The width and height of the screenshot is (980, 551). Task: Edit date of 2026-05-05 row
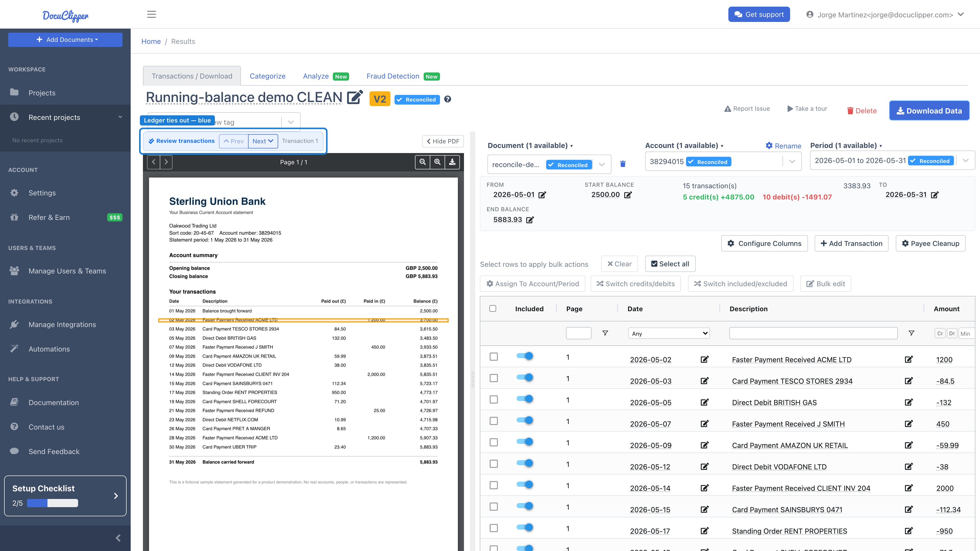pos(705,402)
